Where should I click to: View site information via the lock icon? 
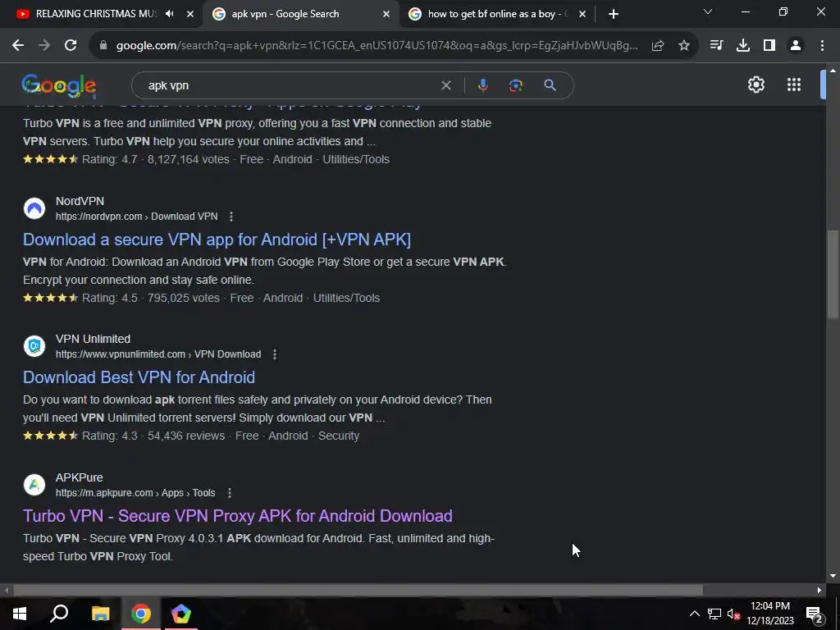(103, 46)
